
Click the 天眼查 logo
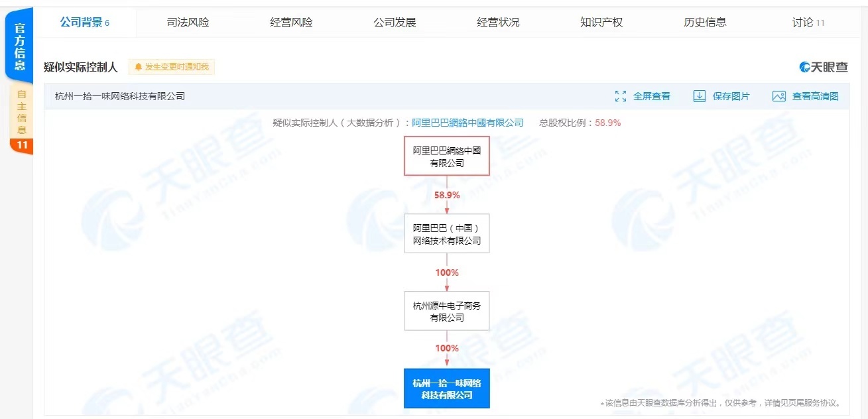click(x=824, y=67)
